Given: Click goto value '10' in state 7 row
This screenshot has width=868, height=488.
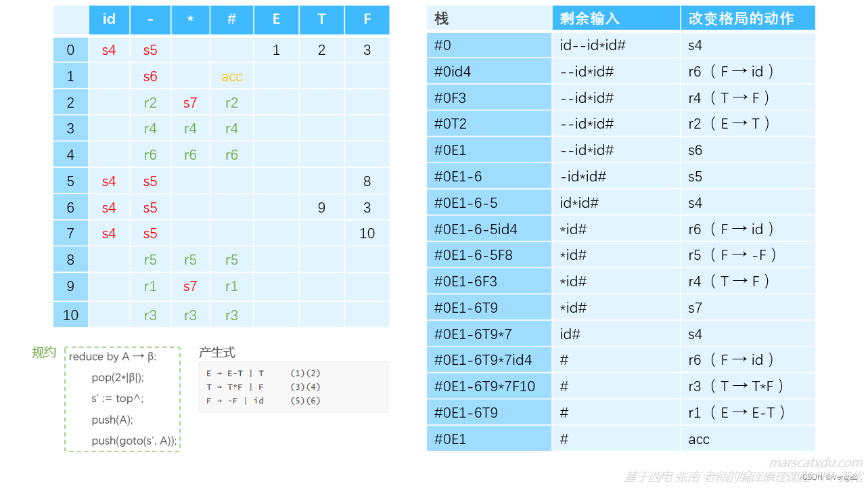Looking at the screenshot, I should click(367, 234).
